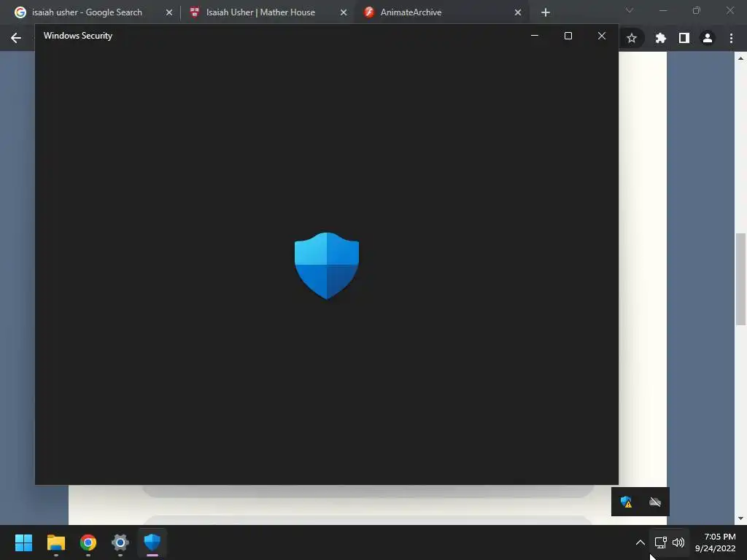The image size is (747, 560).
Task: Maximize the Windows Security window
Action: click(x=568, y=36)
